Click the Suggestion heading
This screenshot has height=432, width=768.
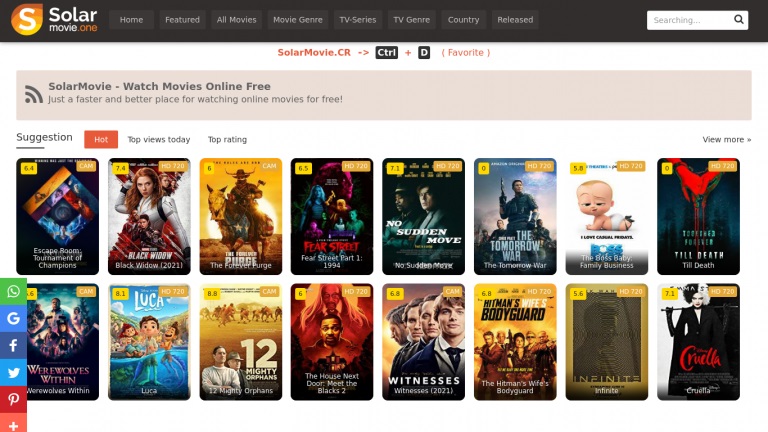44,137
